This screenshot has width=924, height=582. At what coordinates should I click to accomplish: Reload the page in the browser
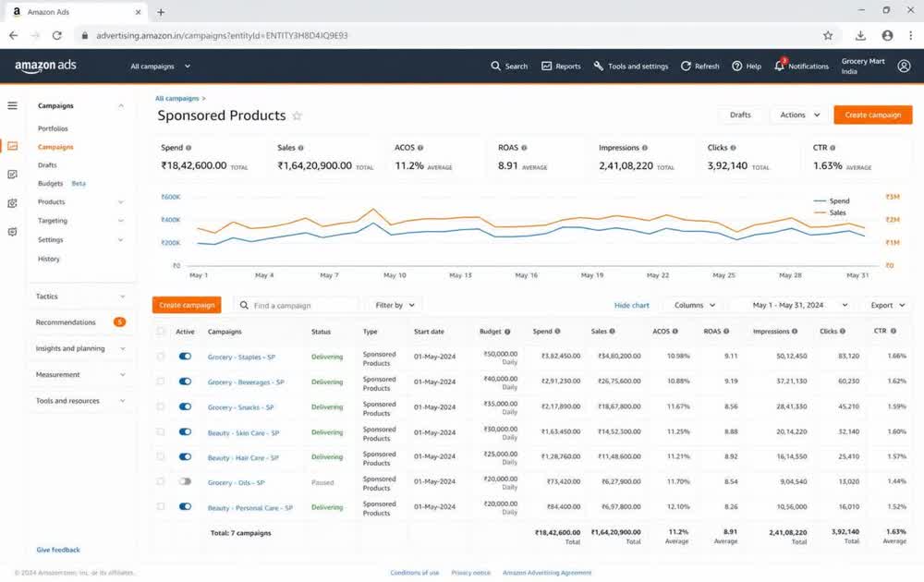click(56, 35)
